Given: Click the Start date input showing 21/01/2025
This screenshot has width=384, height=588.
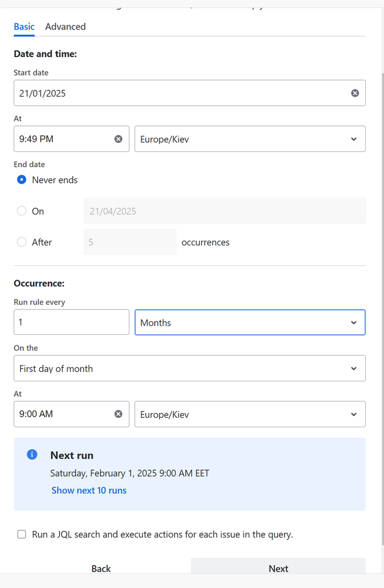Looking at the screenshot, I should (176, 93).
